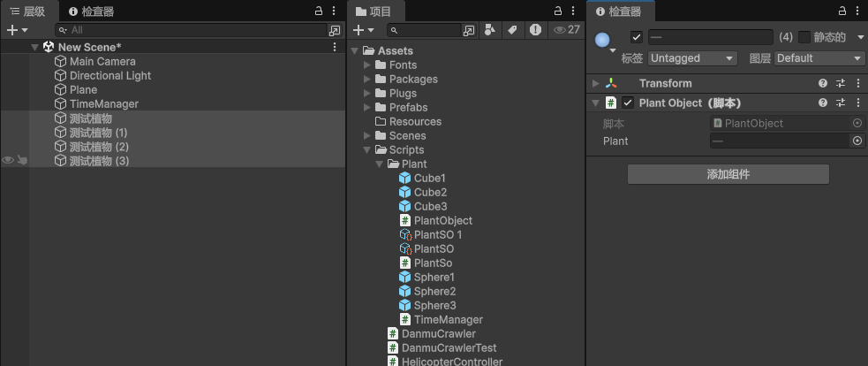Viewport: 868px width, 366px height.
Task: Open project search in window icon
Action: [x=469, y=30]
